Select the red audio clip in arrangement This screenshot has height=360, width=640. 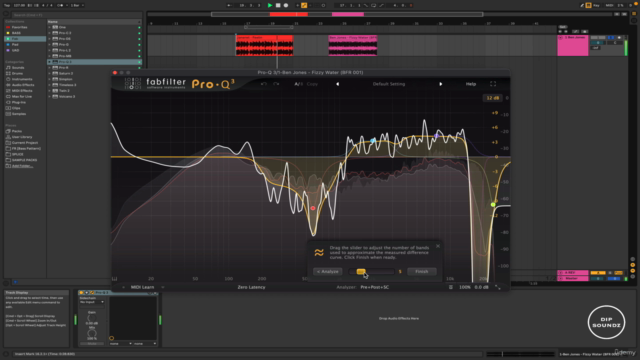(264, 45)
